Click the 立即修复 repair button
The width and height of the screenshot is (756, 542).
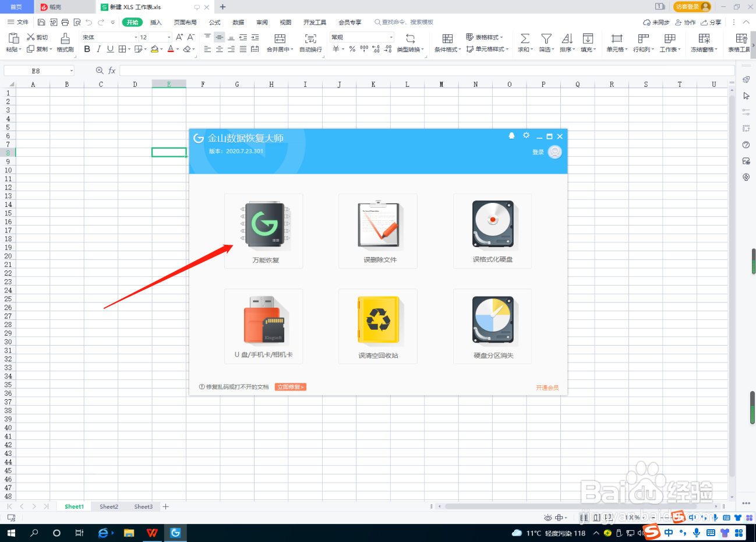(291, 387)
